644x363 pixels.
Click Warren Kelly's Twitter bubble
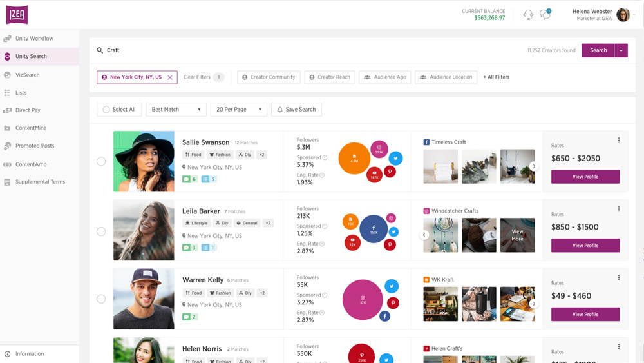[392, 286]
